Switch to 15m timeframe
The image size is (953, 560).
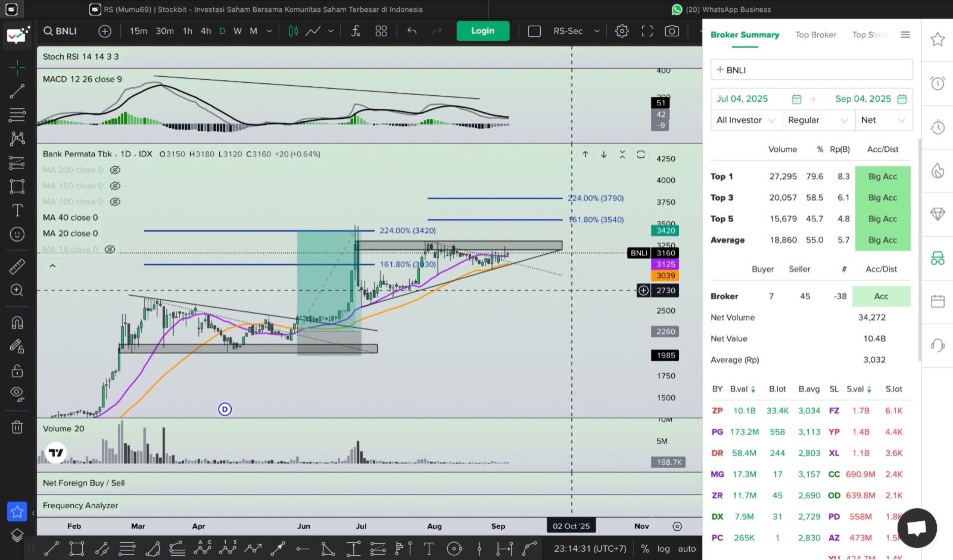[138, 31]
